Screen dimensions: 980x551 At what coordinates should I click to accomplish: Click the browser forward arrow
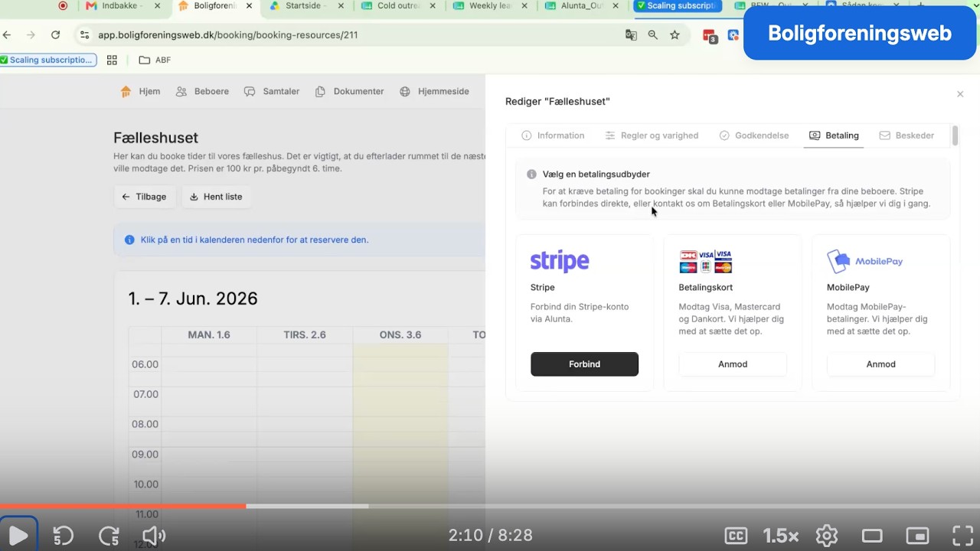point(31,34)
